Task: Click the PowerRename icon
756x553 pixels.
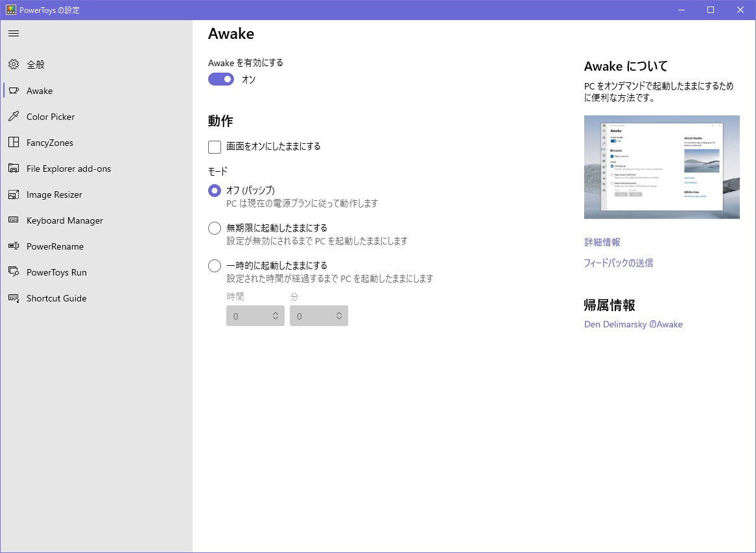Action: [x=14, y=246]
